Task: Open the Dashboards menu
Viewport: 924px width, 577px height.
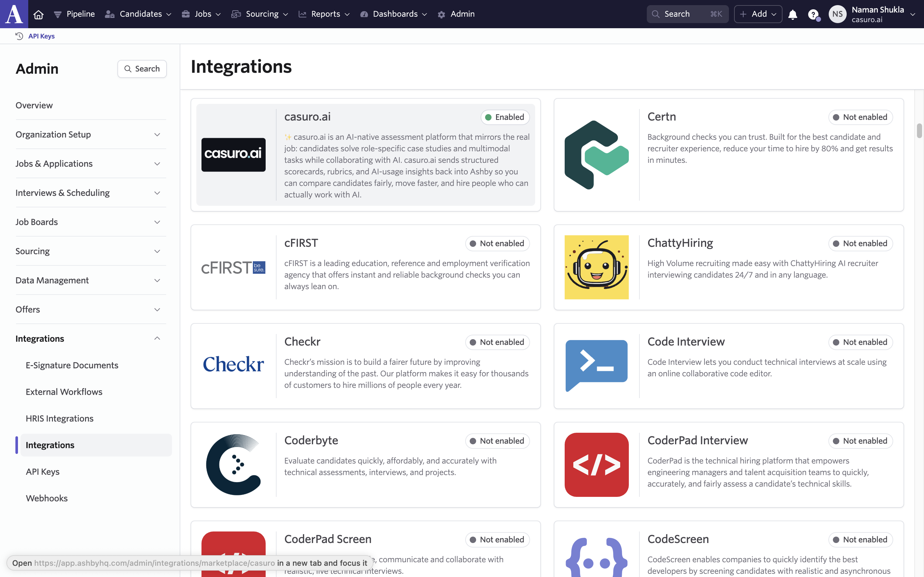Action: (394, 14)
